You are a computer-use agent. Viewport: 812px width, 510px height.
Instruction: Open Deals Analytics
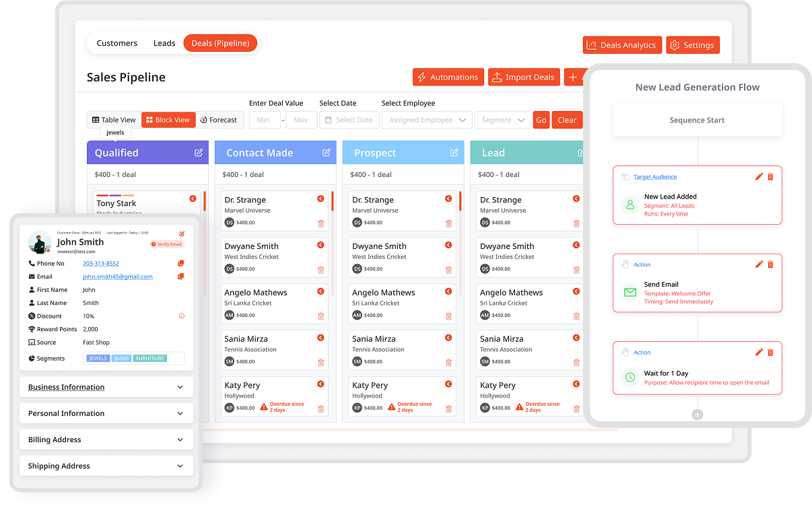point(622,45)
